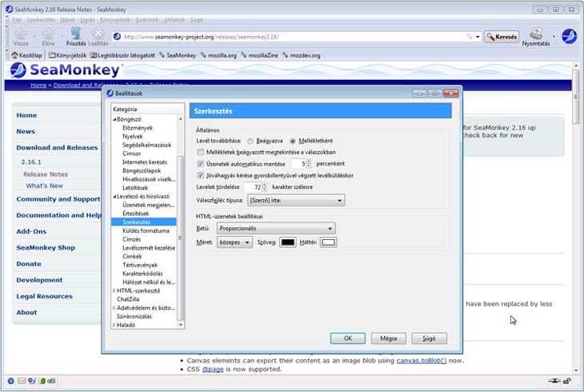Toggle Mellékletek beágyazott megtekintése checkbox
The width and height of the screenshot is (584, 392).
coord(200,152)
